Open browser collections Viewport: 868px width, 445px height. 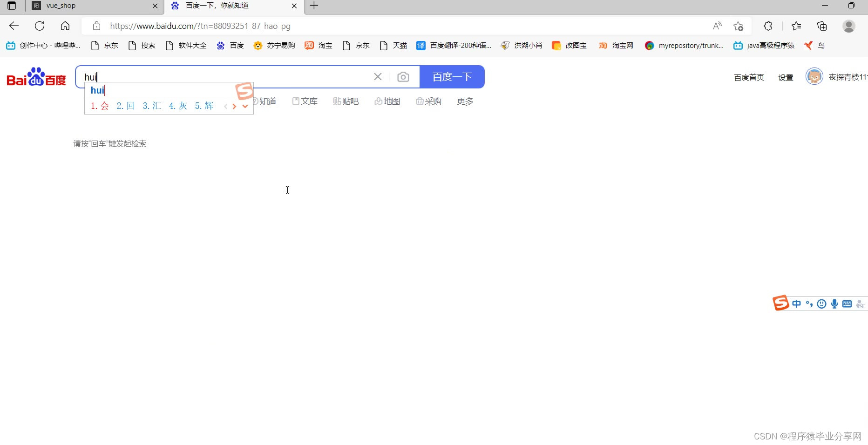[x=822, y=26]
